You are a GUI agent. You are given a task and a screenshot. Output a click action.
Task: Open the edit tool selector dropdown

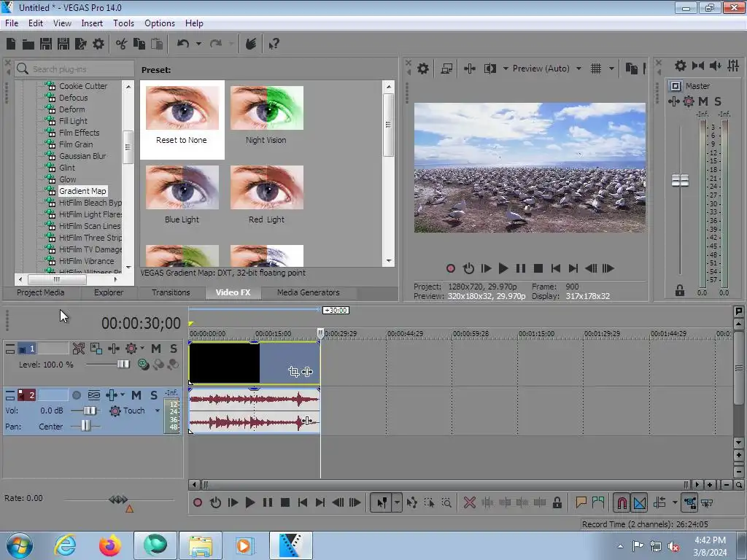(x=397, y=502)
